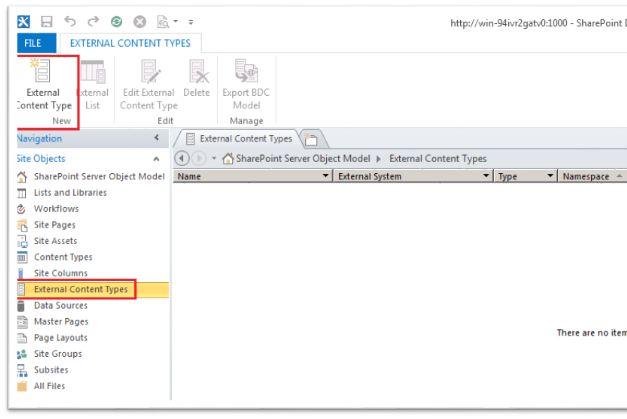Create a new External List

93,85
